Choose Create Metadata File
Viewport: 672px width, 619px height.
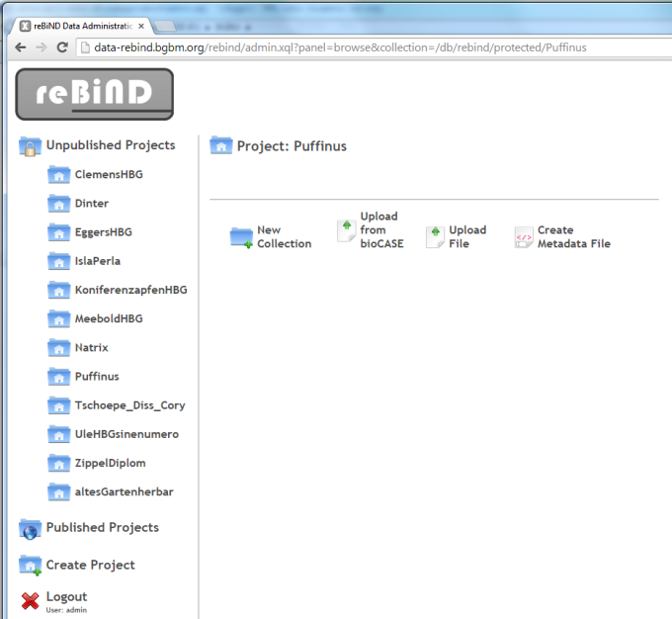coord(574,236)
